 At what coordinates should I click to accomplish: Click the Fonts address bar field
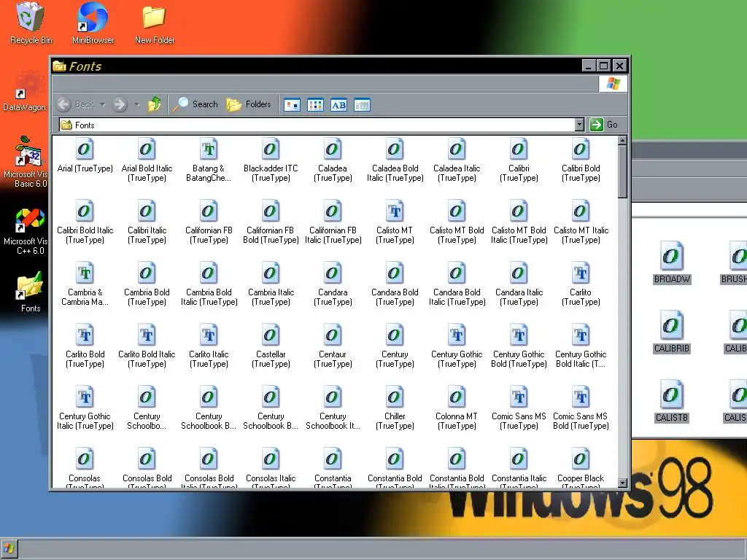point(317,125)
